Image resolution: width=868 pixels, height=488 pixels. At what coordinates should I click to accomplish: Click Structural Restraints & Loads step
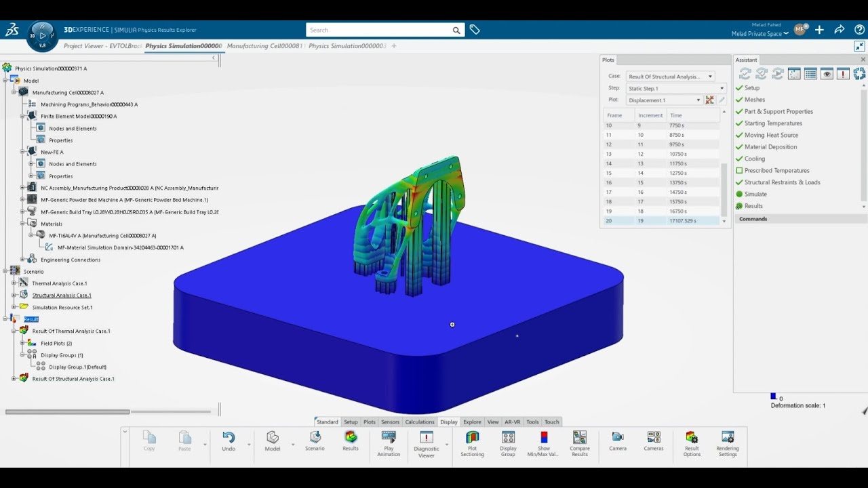[782, 182]
